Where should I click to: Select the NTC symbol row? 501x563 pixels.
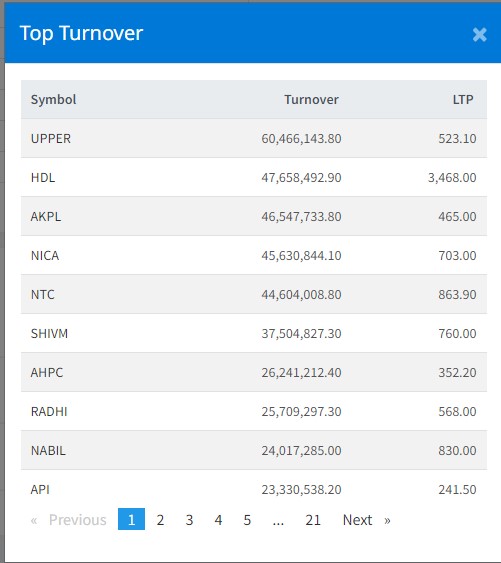point(254,294)
